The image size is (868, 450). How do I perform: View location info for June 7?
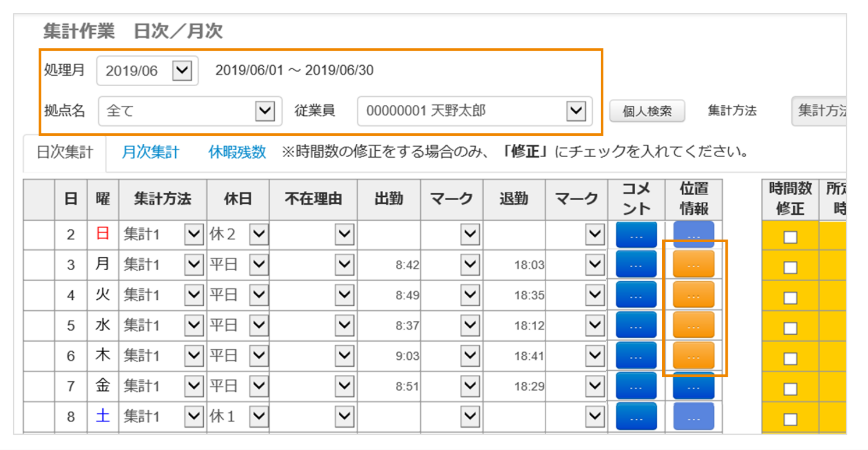coord(693,386)
